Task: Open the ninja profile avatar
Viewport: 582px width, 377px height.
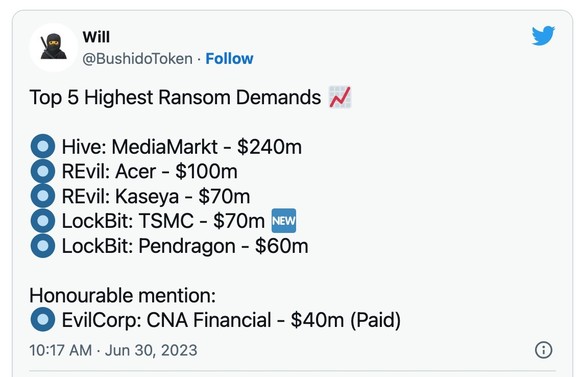Action: [53, 47]
